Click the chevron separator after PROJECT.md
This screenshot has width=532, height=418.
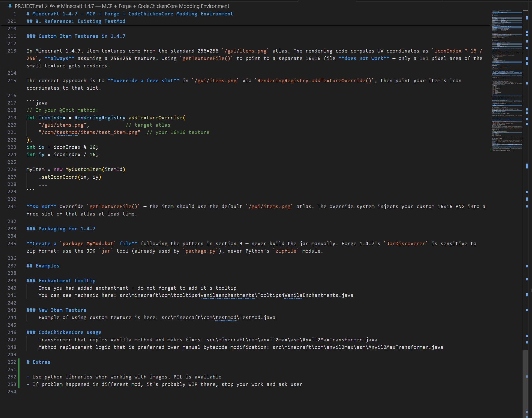[46, 6]
